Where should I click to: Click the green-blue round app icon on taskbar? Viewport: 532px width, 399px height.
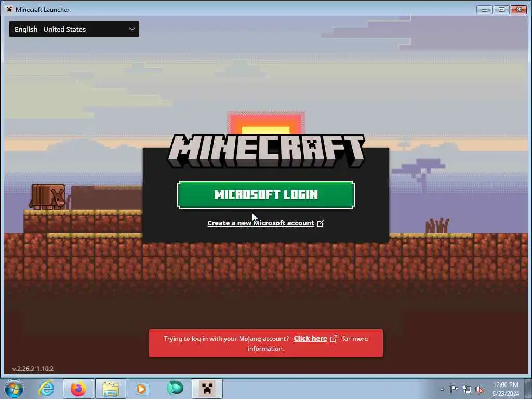tap(175, 388)
